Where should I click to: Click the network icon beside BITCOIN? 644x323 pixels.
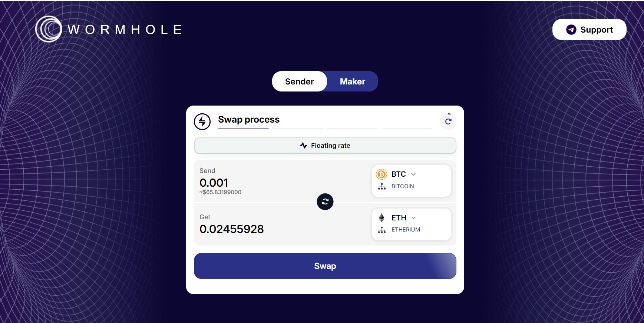coord(382,186)
